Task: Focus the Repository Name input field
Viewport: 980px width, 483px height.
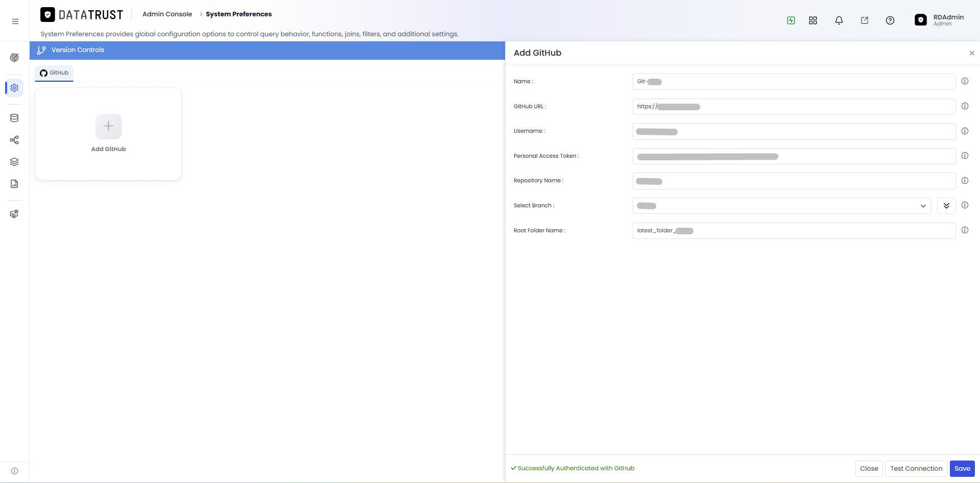Action: (794, 181)
